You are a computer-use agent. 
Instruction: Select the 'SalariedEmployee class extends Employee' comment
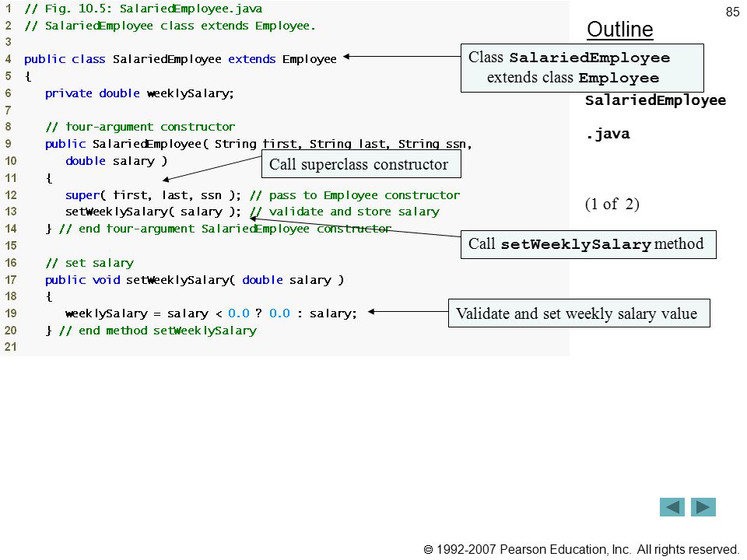(x=170, y=26)
